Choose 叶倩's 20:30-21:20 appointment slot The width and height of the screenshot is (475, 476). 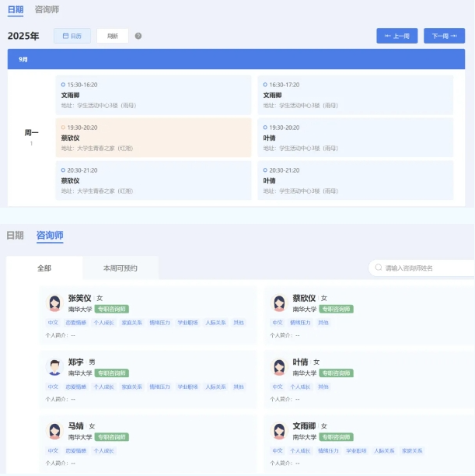355,180
